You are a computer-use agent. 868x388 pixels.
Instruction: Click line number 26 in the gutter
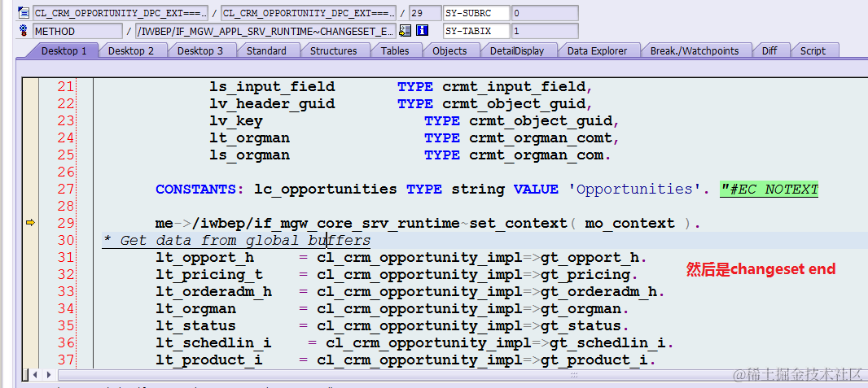(x=65, y=172)
